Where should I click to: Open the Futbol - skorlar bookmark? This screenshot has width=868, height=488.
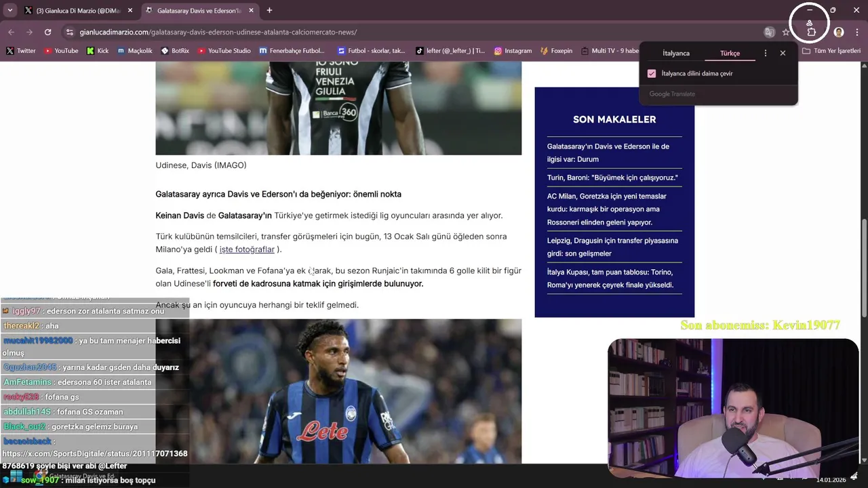pyautogui.click(x=371, y=51)
